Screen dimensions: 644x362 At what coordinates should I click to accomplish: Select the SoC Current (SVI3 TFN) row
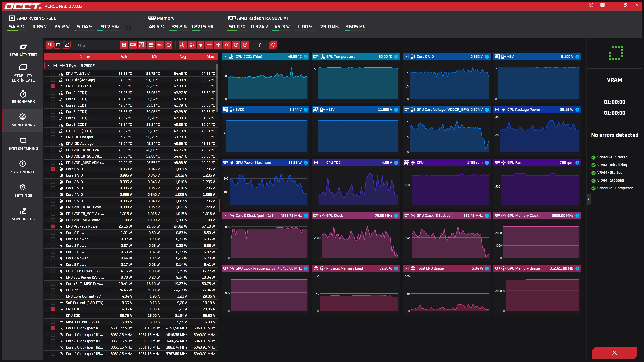point(131,303)
